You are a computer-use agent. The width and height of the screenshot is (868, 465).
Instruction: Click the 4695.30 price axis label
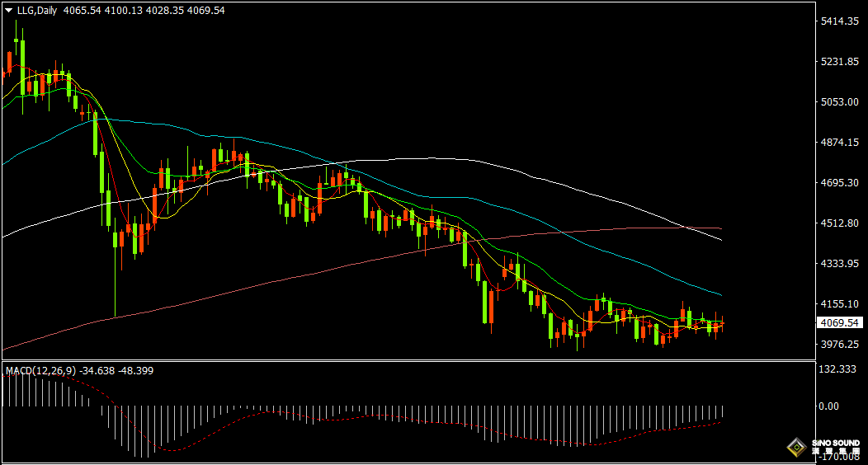(840, 183)
